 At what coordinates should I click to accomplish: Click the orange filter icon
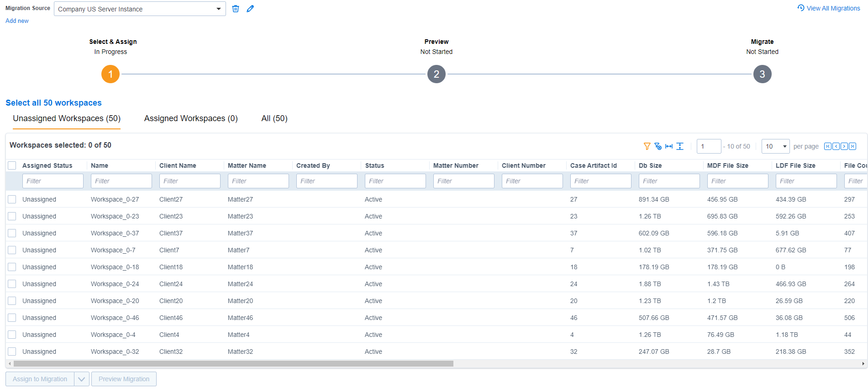(647, 146)
